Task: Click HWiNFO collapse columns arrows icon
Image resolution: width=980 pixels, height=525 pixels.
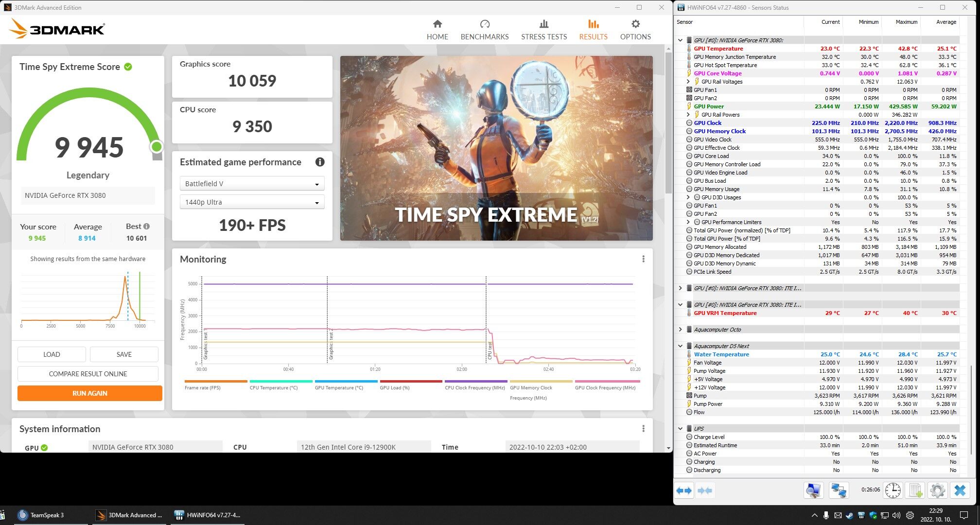Action: (x=705, y=490)
